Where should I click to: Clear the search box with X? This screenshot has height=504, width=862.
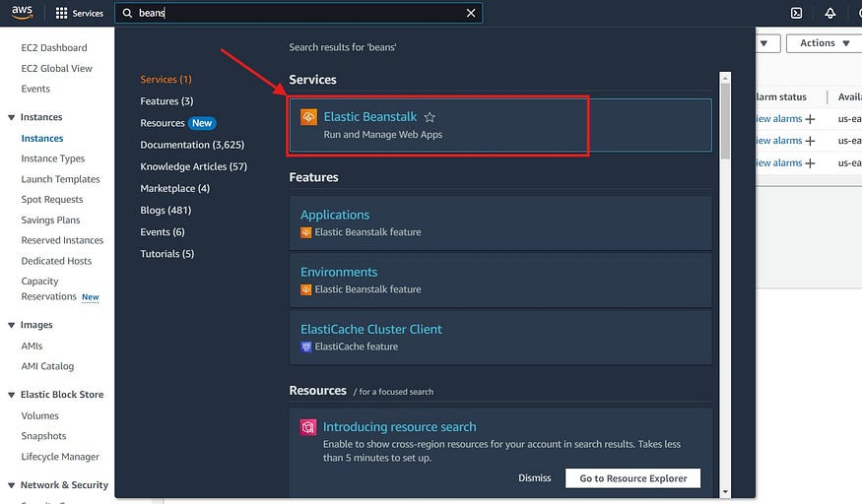coord(471,13)
